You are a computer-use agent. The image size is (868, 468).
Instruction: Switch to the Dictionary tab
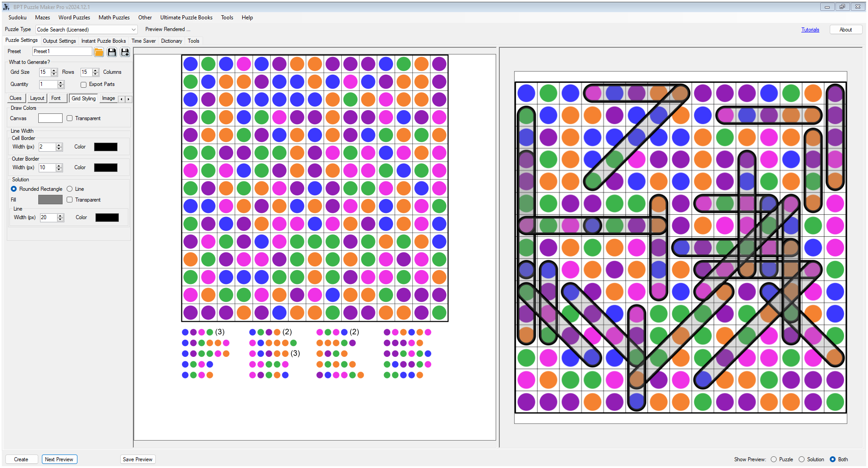pos(172,41)
